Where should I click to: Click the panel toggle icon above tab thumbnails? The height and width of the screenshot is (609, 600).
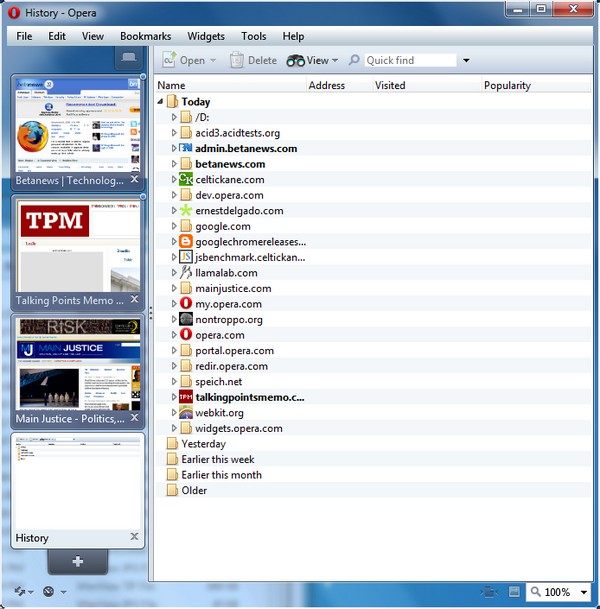(129, 58)
